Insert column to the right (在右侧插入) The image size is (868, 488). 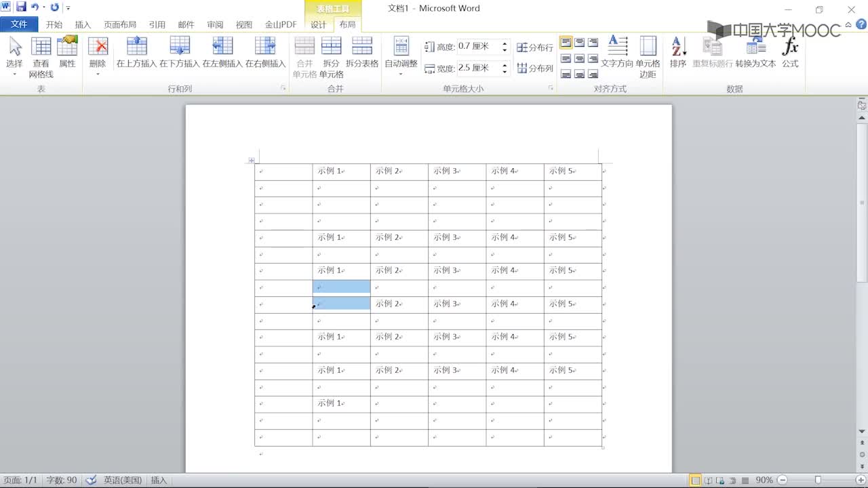pyautogui.click(x=265, y=53)
